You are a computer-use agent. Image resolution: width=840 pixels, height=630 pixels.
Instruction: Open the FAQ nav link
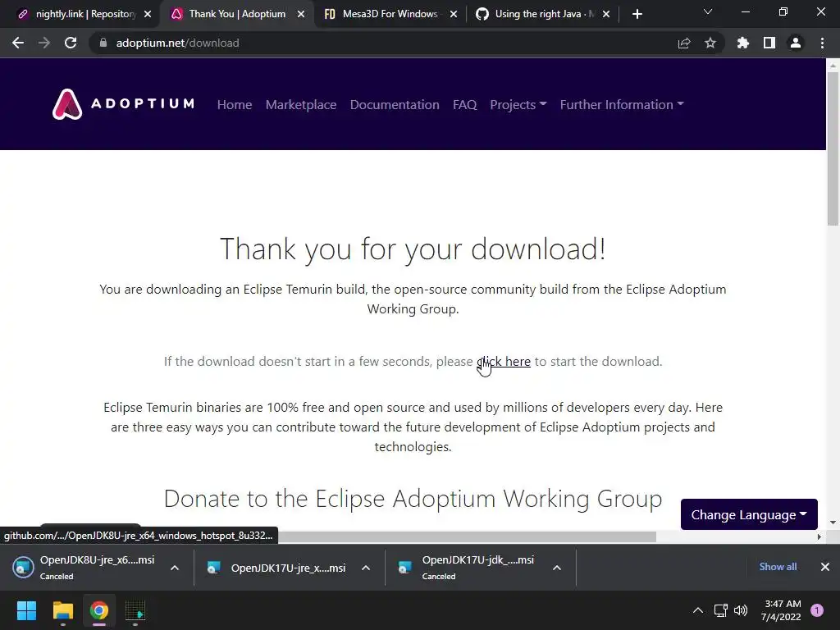click(464, 104)
